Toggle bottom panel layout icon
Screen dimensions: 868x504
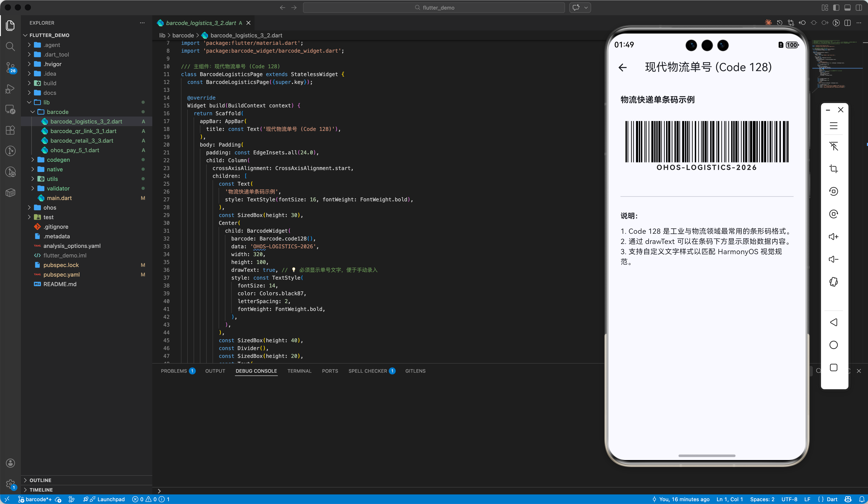(x=847, y=8)
